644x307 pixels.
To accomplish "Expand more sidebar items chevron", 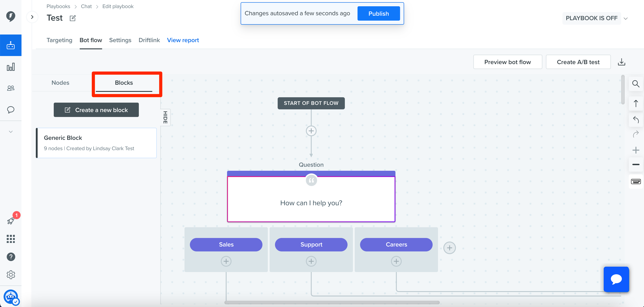I will [x=11, y=132].
